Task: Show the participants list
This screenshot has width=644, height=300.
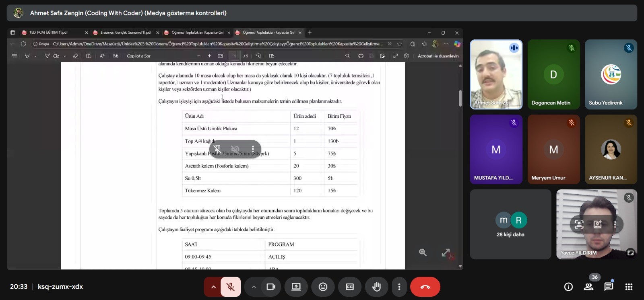Action: click(x=588, y=287)
